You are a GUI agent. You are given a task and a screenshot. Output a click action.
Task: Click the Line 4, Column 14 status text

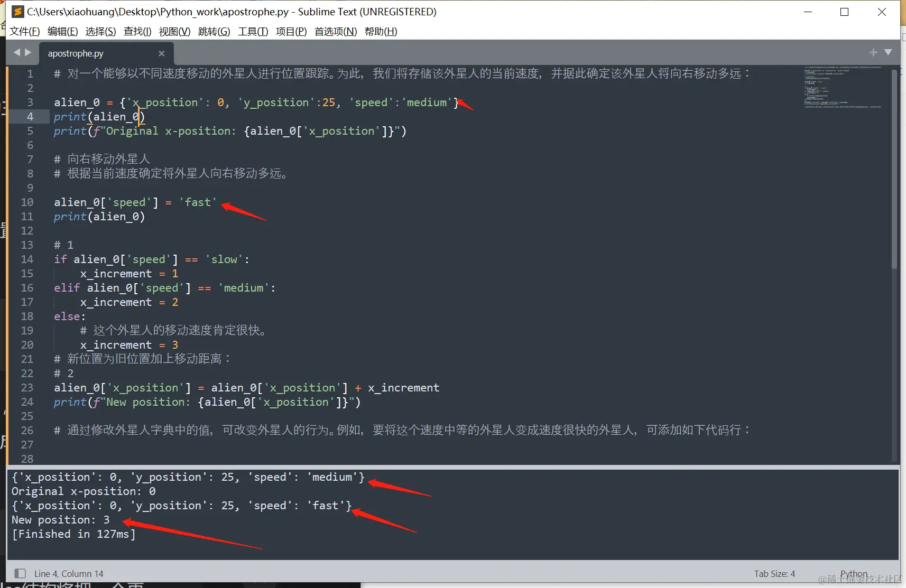(x=69, y=574)
